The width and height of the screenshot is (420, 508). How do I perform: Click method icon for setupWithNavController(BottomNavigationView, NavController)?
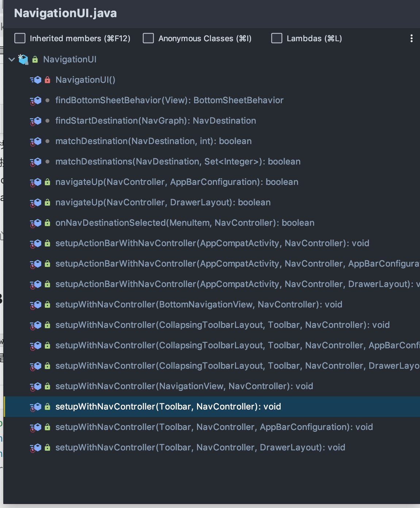[36, 305]
